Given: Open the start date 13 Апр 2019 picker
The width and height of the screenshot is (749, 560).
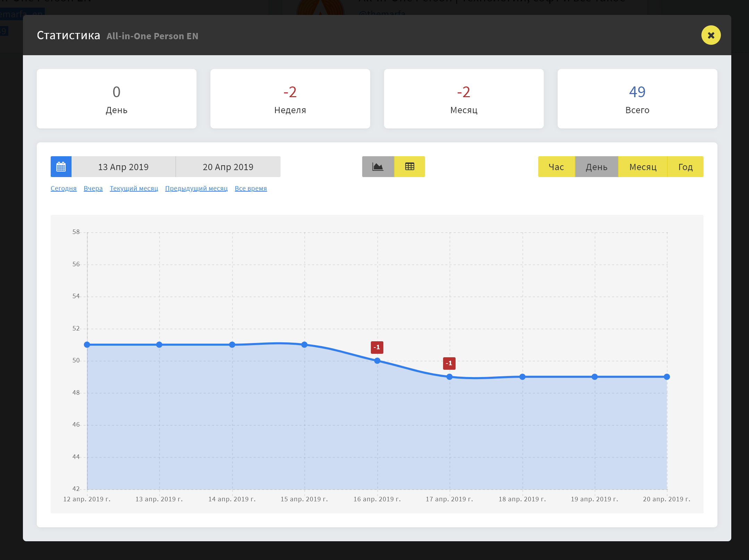Looking at the screenshot, I should coord(123,167).
